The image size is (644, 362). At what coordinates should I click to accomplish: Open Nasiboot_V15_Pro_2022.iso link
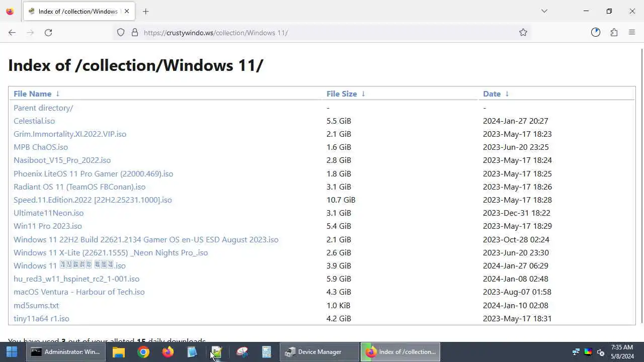tap(62, 160)
